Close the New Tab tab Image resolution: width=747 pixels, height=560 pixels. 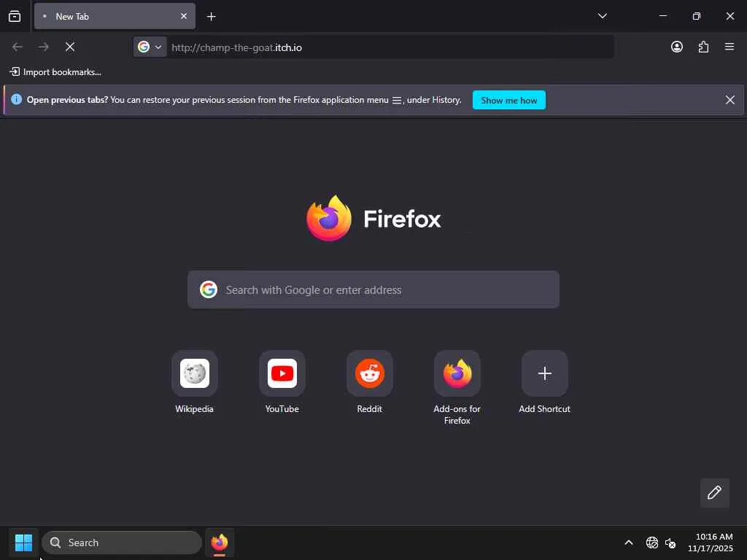(x=184, y=16)
